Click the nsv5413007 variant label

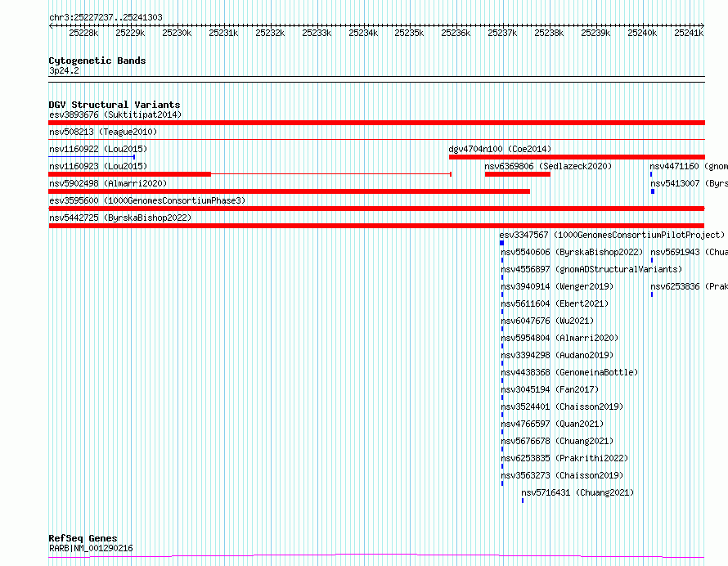[689, 183]
